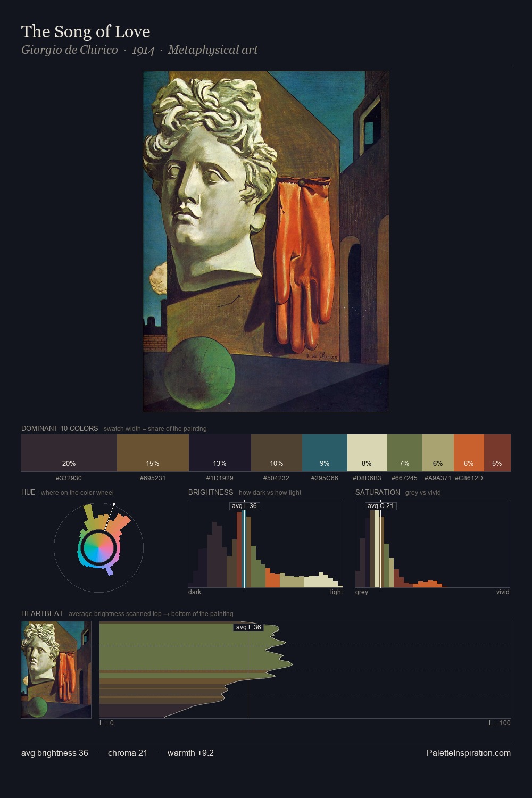
Task: Click the 'light' axis label
Action: (336, 592)
